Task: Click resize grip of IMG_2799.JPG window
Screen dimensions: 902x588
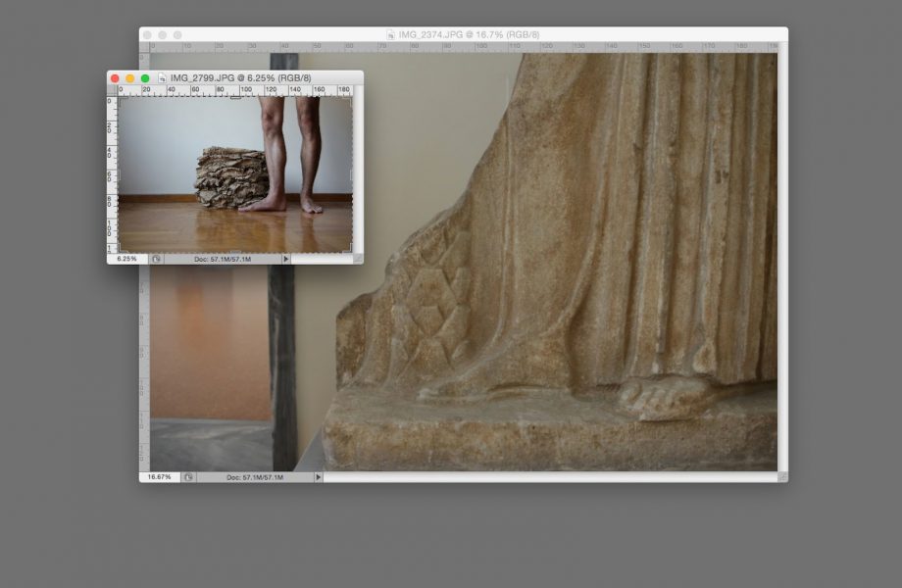Action: coord(357,259)
